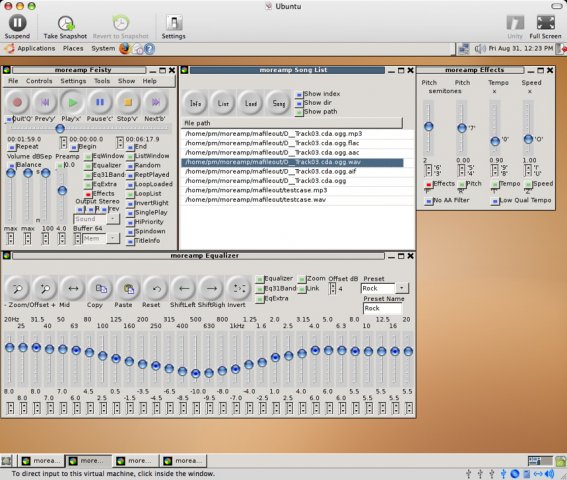The width and height of the screenshot is (567, 480).
Task: Click the Song button in Song List
Action: [x=278, y=103]
